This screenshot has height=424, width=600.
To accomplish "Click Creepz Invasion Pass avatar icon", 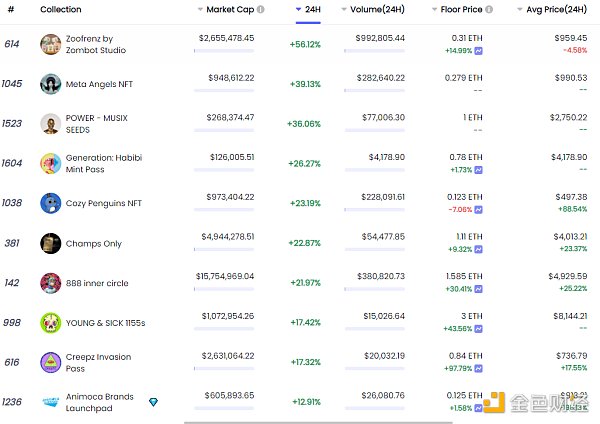I will pos(50,362).
